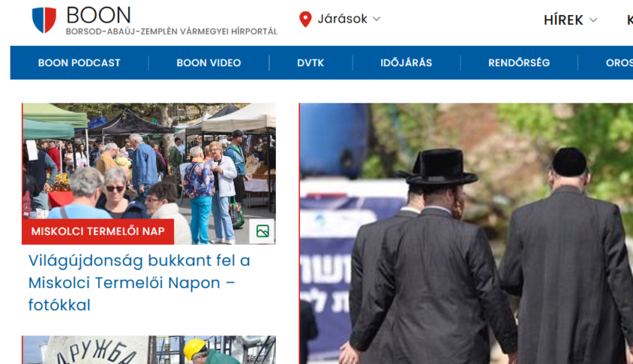Click the BOON shield logo icon
Viewport: 633px width, 364px height.
coord(44,20)
